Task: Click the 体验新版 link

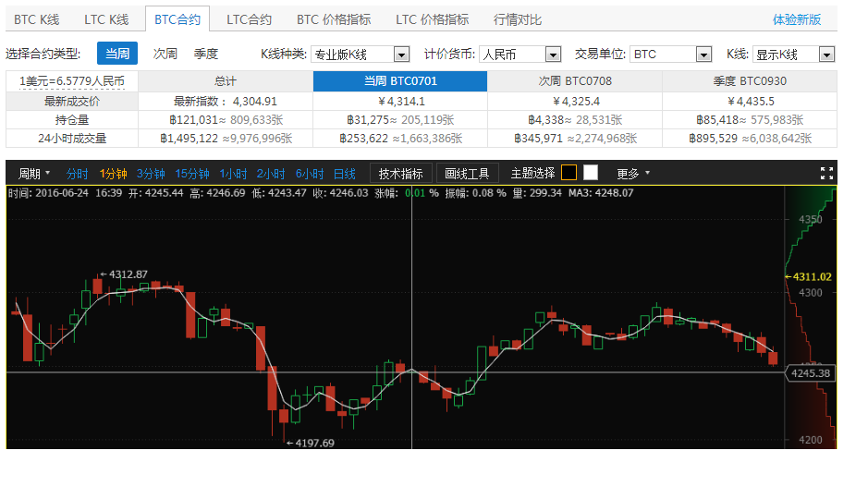Action: 797,20
